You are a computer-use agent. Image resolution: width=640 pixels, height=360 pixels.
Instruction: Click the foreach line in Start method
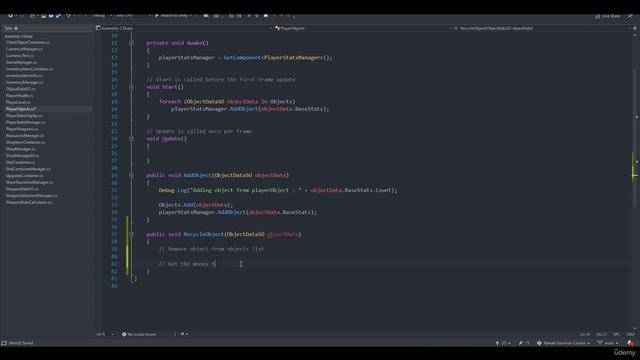(x=227, y=102)
